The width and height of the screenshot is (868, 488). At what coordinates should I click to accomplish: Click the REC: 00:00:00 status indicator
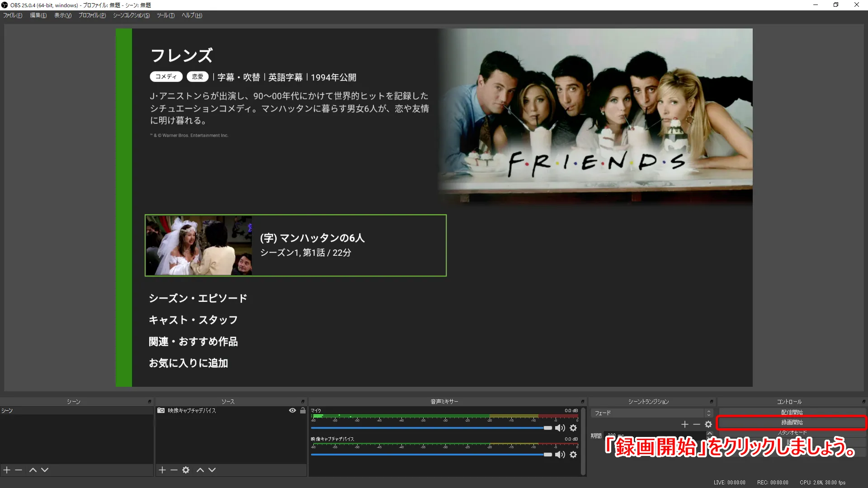pos(773,483)
